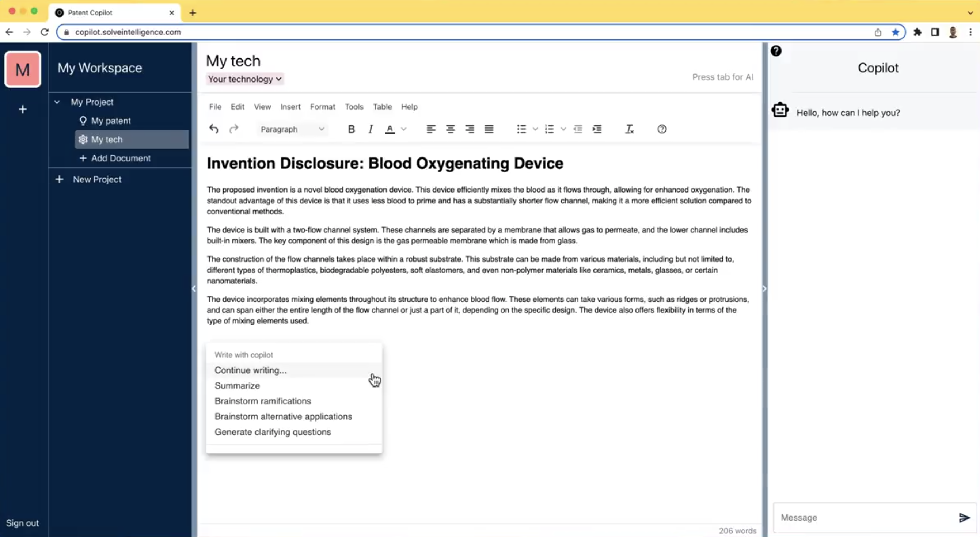Click the clear formatting icon
Screen dimensions: 980x537
(x=629, y=129)
